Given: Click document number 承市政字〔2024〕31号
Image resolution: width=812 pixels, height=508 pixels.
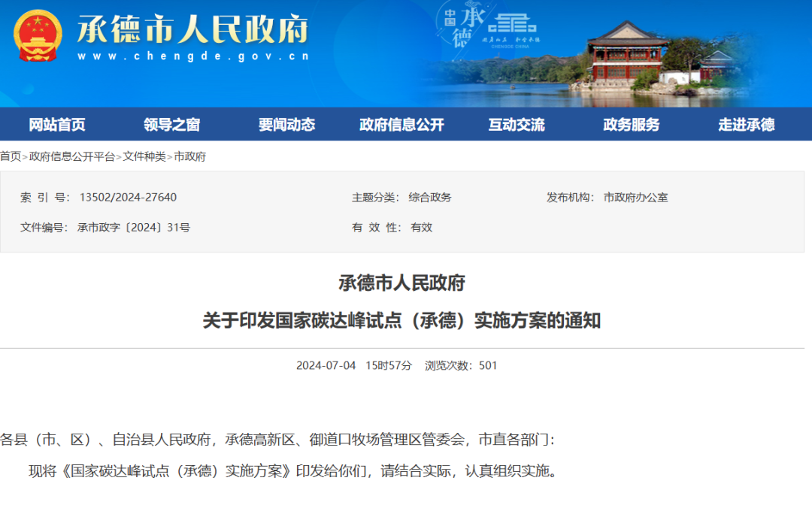Looking at the screenshot, I should [x=133, y=228].
